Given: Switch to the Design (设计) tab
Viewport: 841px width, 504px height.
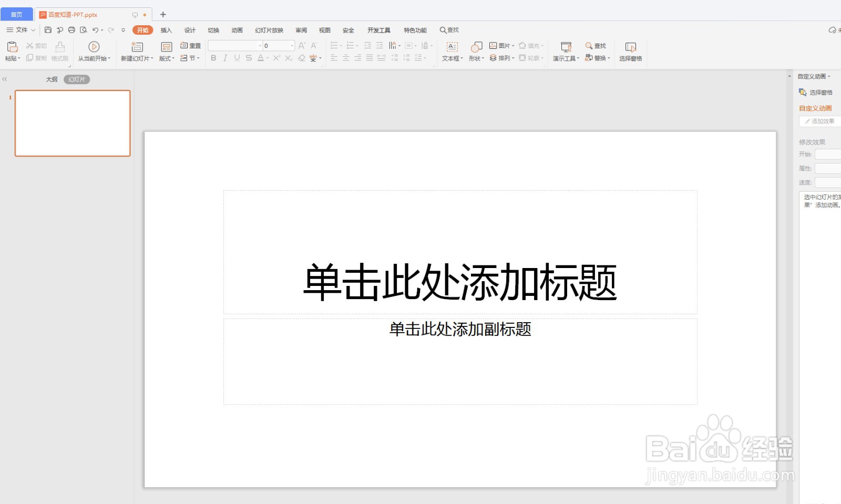Looking at the screenshot, I should pos(190,30).
